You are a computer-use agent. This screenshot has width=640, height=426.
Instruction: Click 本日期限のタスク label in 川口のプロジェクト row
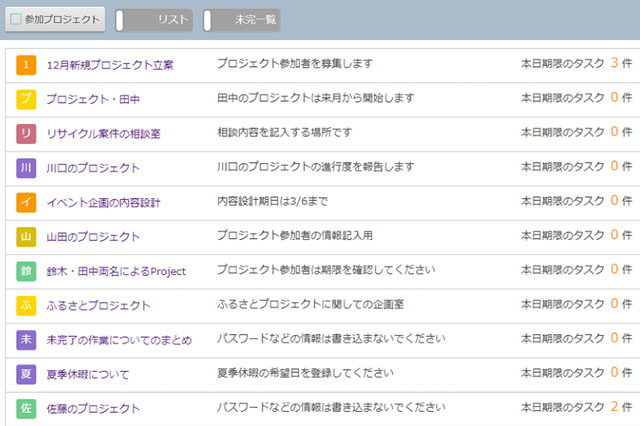[x=562, y=166]
